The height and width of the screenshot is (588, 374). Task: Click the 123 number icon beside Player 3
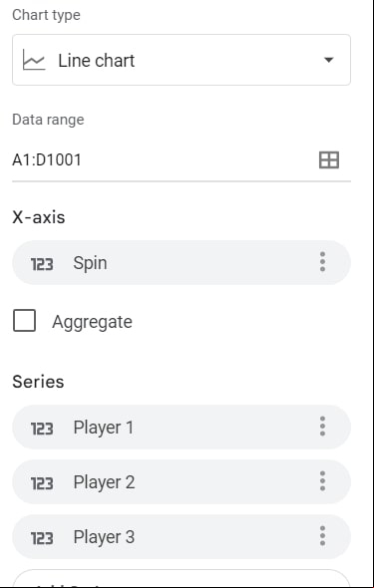(x=42, y=538)
